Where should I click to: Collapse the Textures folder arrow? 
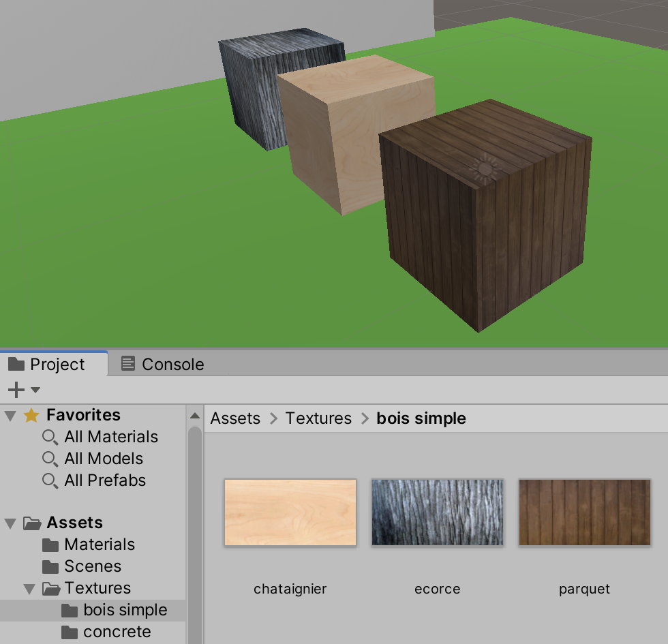click(x=29, y=588)
